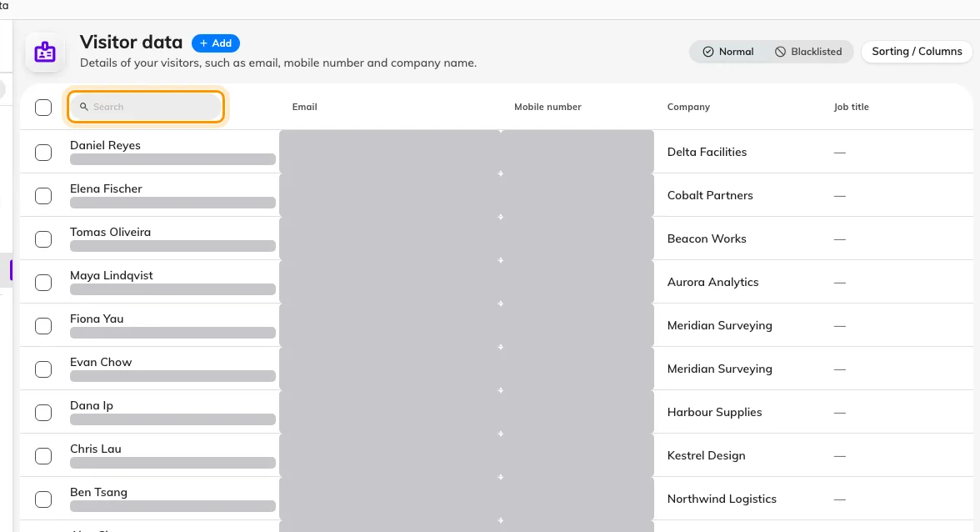
Task: Open visitor Dana Ip
Action: 92,406
